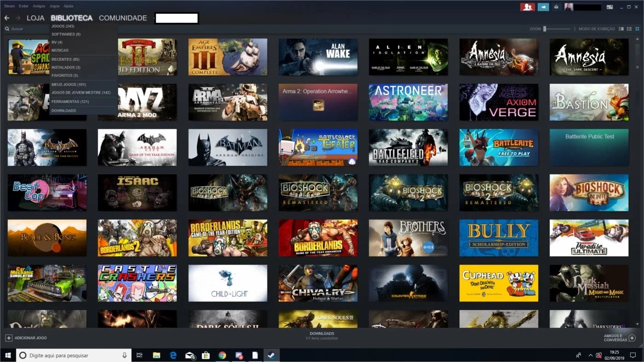Click the search magnifier icon
This screenshot has width=644, height=362.
[x=7, y=29]
